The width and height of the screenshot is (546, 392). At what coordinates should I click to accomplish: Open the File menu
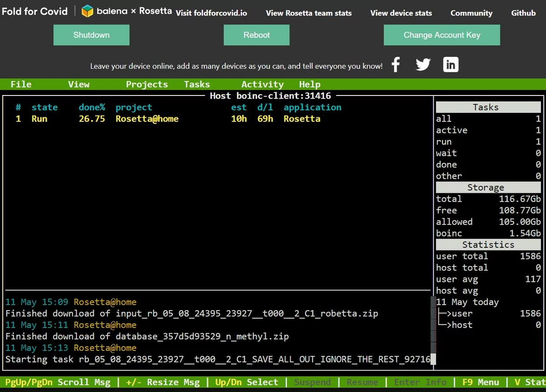click(x=21, y=84)
